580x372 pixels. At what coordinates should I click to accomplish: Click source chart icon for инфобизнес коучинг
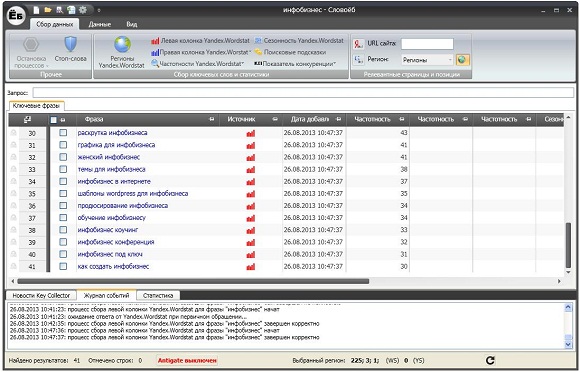(251, 230)
